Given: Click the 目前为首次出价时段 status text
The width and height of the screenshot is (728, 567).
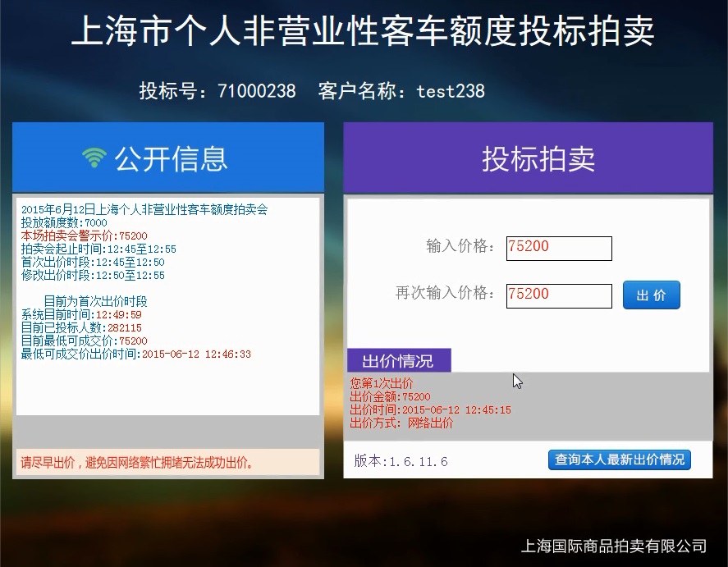Looking at the screenshot, I should click(x=95, y=302).
